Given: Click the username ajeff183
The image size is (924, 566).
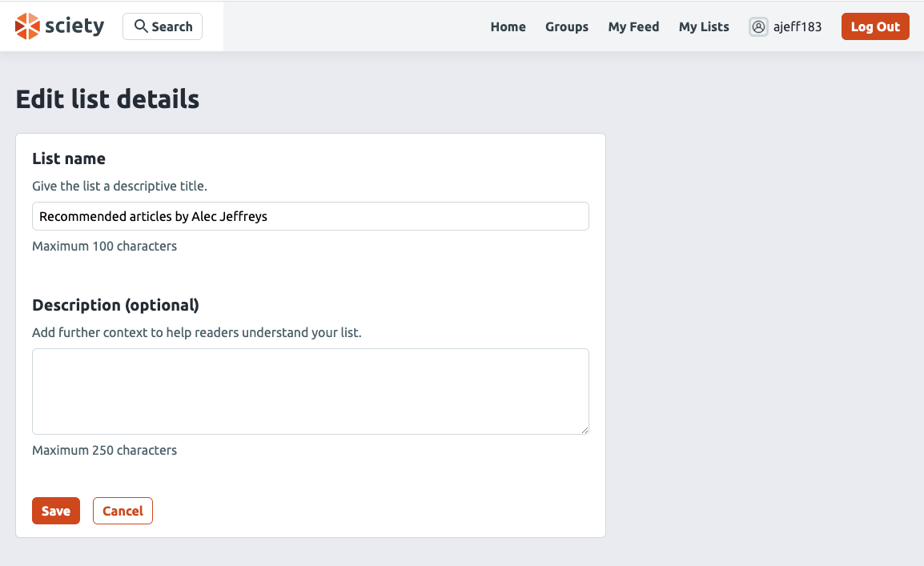Looking at the screenshot, I should point(797,26).
